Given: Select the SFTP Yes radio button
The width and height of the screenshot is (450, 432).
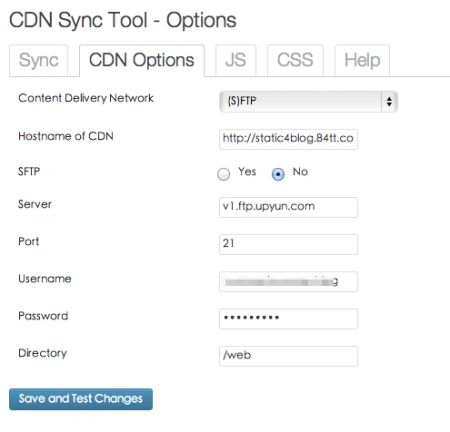Looking at the screenshot, I should click(223, 174).
